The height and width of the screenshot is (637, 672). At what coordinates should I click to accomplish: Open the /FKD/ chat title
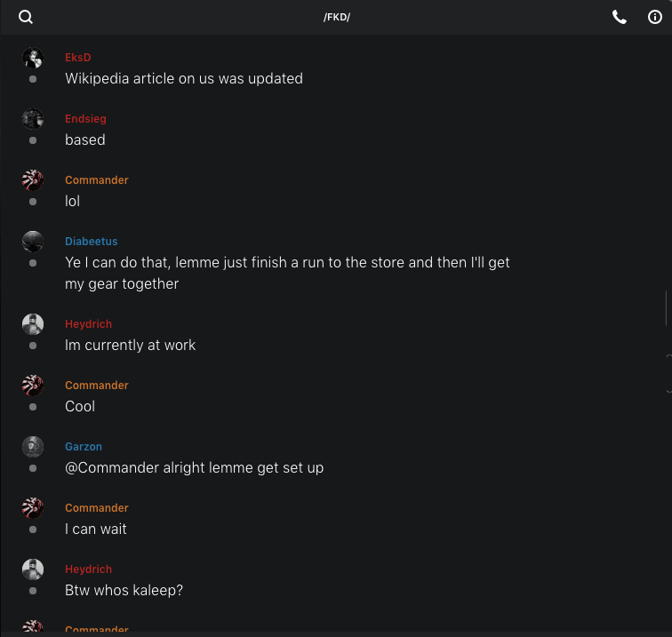click(x=336, y=18)
